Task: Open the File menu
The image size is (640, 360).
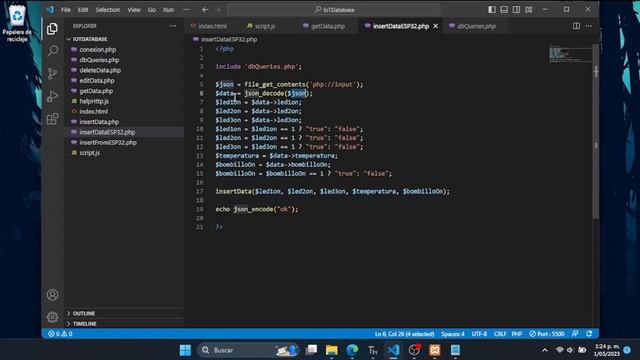Action: (66, 9)
